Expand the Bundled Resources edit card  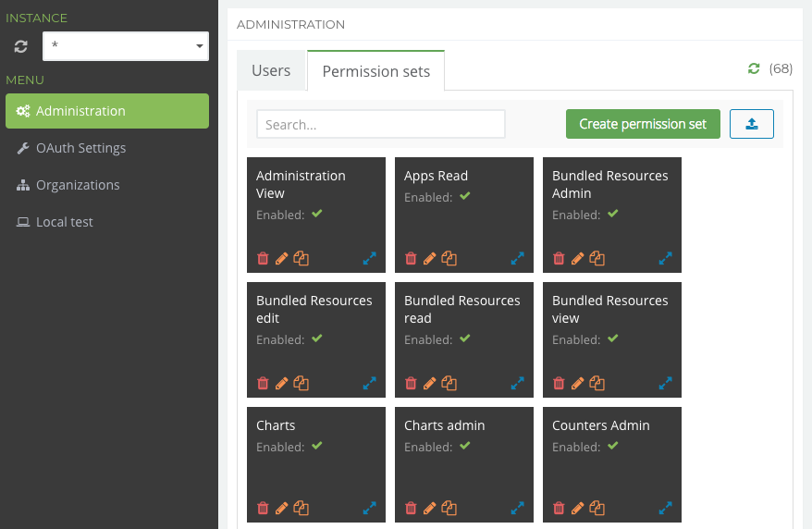pos(369,383)
